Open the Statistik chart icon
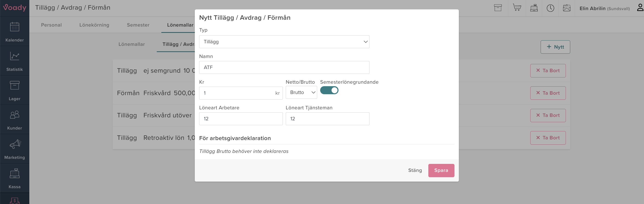 click(x=14, y=61)
